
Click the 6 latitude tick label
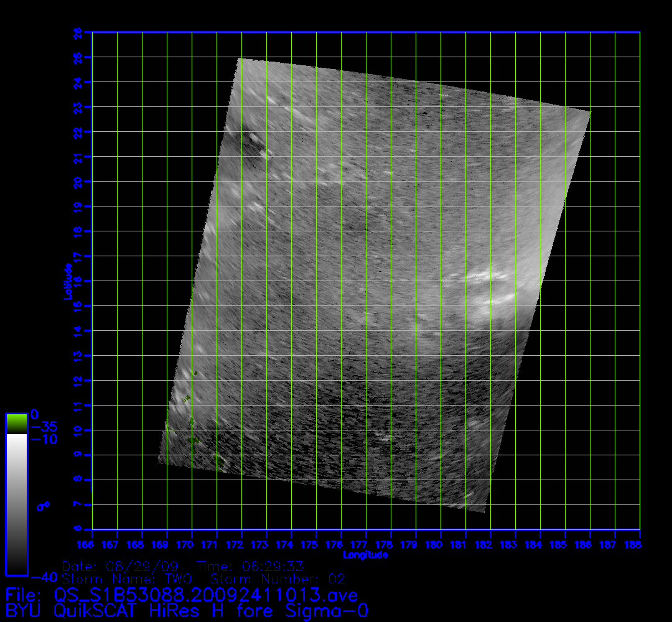78,529
